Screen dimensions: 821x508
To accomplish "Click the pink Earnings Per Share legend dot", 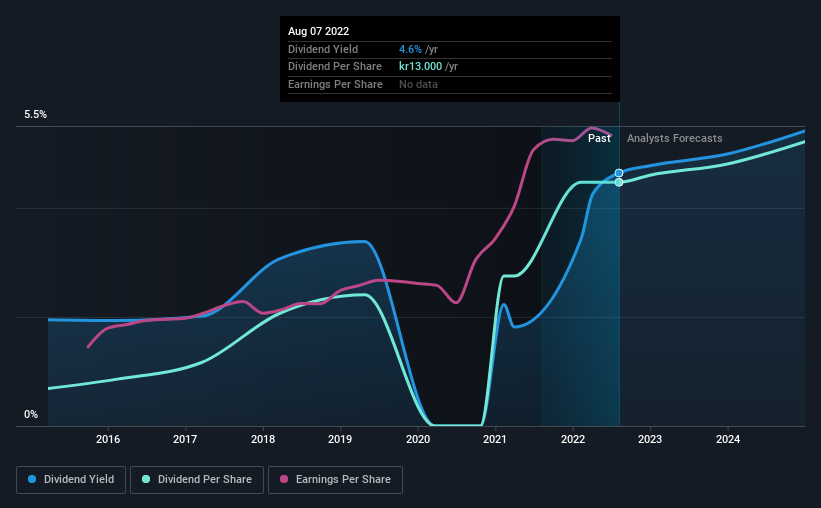I will coord(284,479).
